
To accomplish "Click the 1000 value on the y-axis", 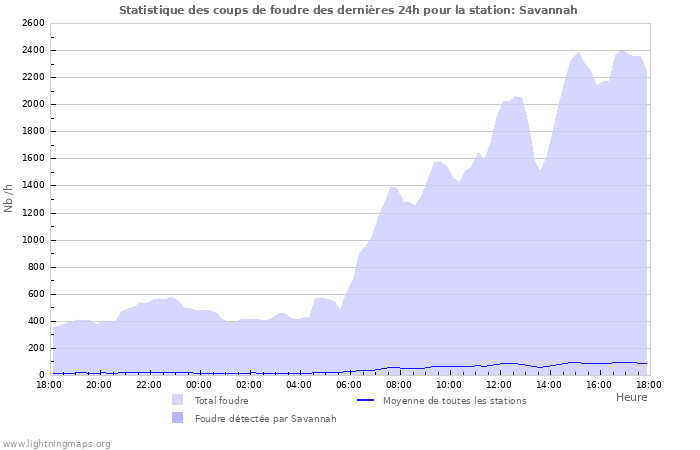I will click(32, 240).
